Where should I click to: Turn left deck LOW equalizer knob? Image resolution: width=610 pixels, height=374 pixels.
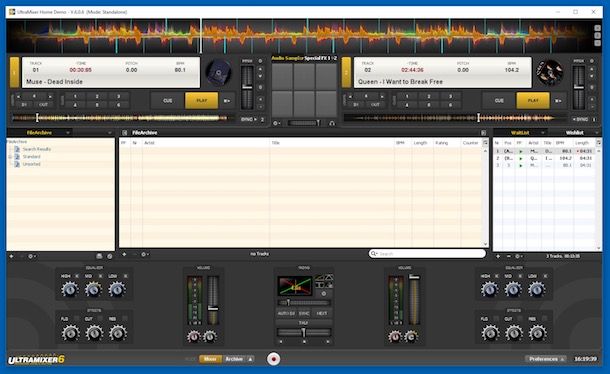pyautogui.click(x=117, y=289)
